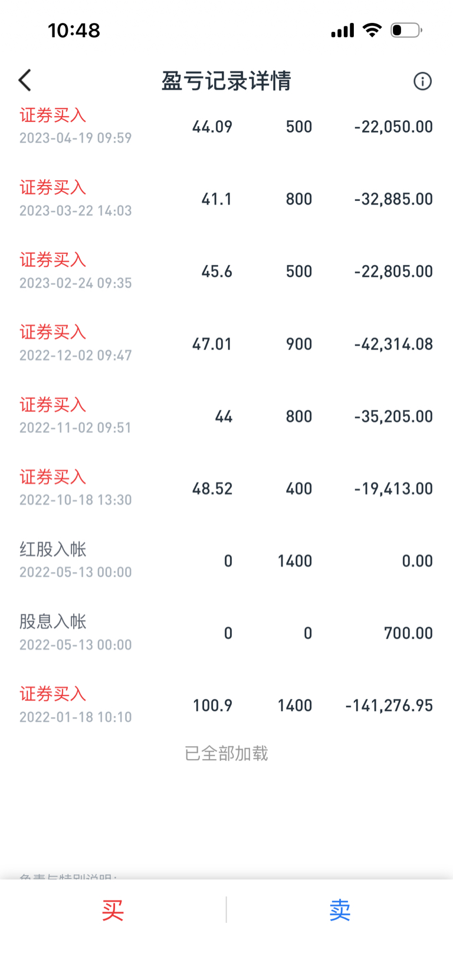Select the 2023-03-22 14:03 证券买入 entry

click(226, 199)
